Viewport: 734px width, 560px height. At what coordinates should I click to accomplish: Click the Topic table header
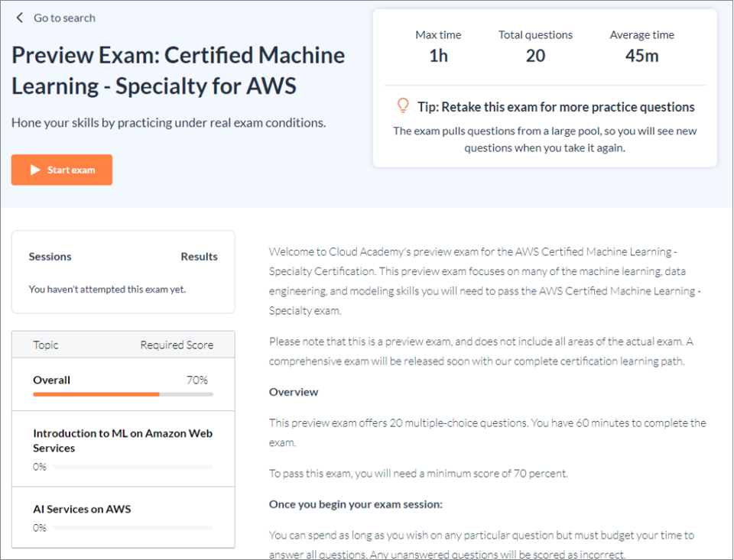(x=46, y=345)
